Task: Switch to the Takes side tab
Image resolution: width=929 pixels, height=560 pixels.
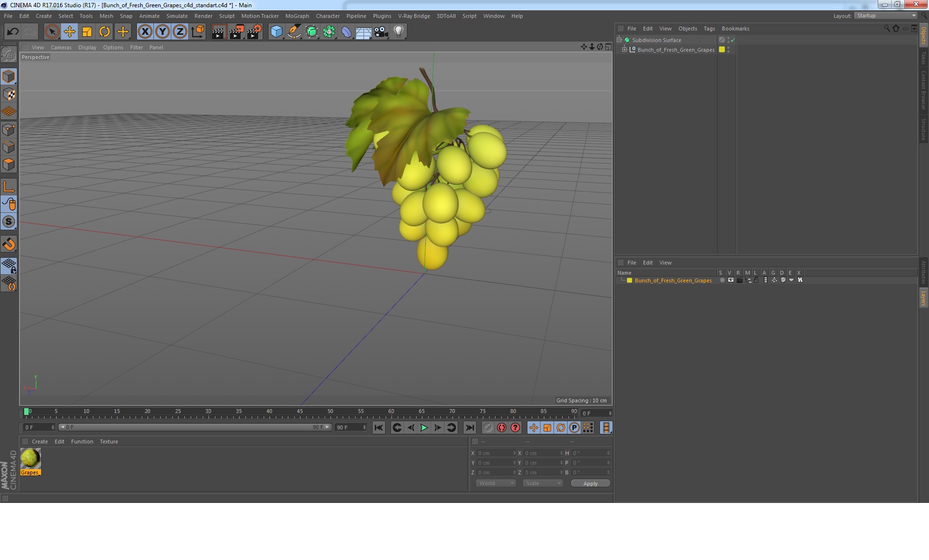Action: click(924, 58)
